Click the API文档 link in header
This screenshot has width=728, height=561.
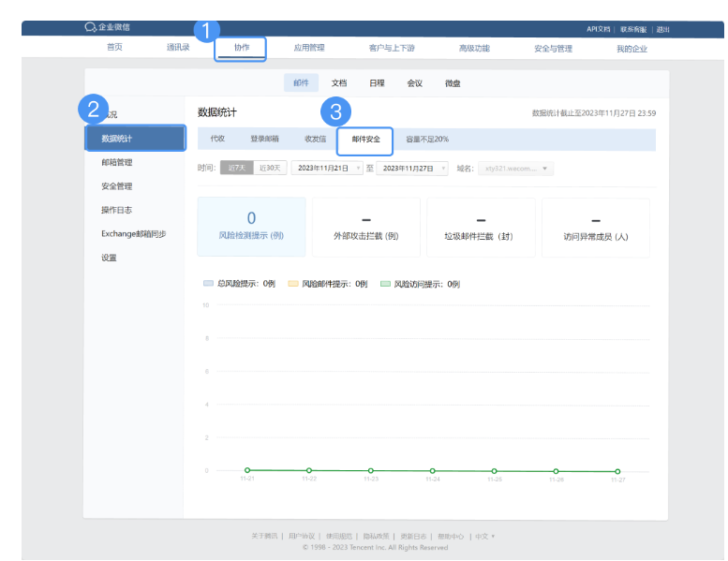598,29
